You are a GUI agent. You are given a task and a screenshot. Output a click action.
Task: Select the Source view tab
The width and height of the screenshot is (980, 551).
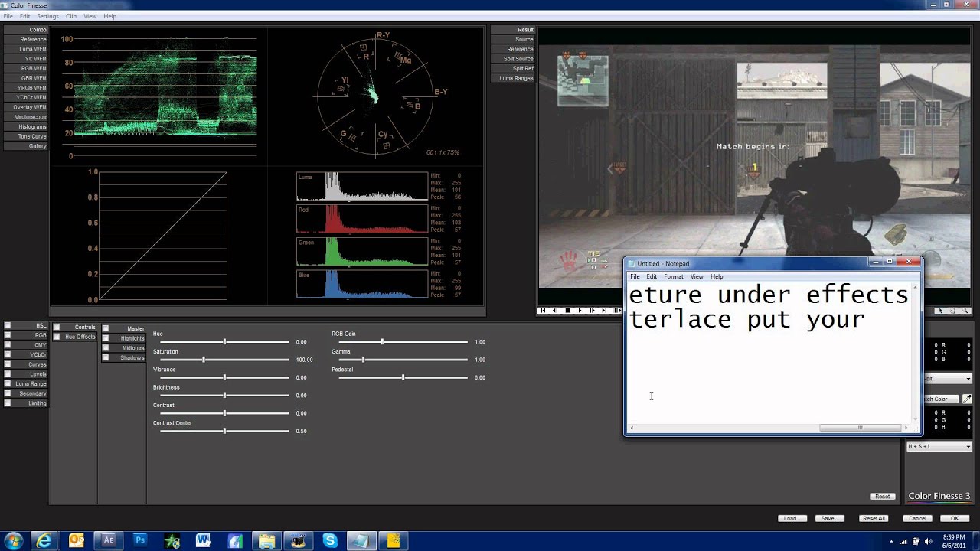pyautogui.click(x=512, y=39)
